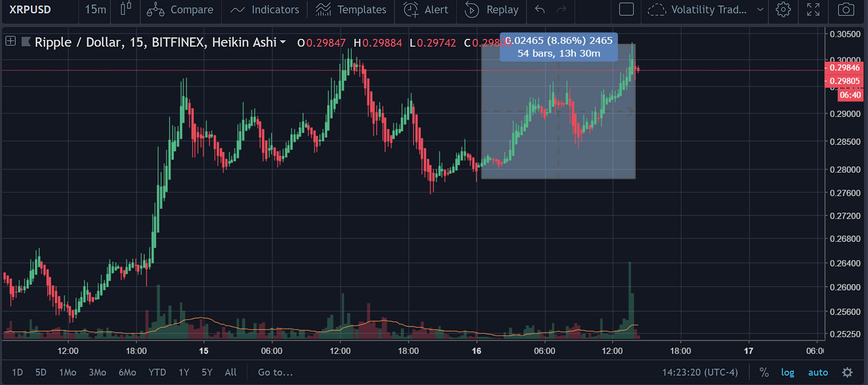Select the 1D time range
The width and height of the screenshot is (868, 385).
click(x=18, y=372)
